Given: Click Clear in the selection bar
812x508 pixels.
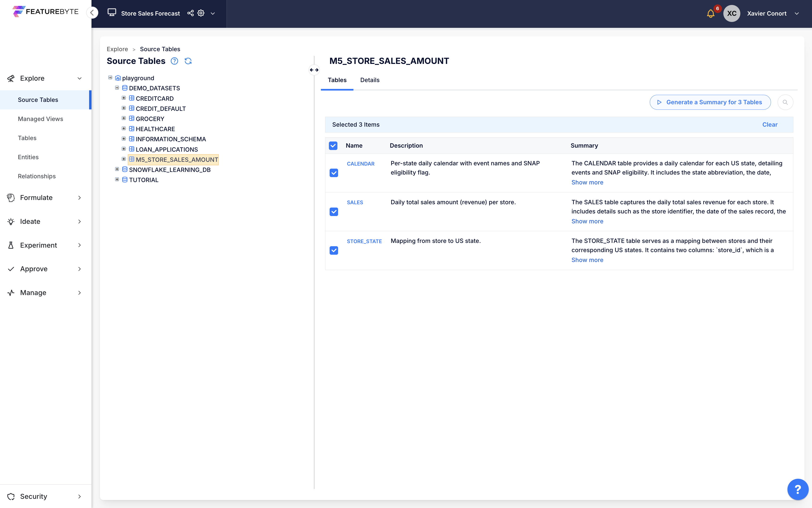Looking at the screenshot, I should click(770, 125).
